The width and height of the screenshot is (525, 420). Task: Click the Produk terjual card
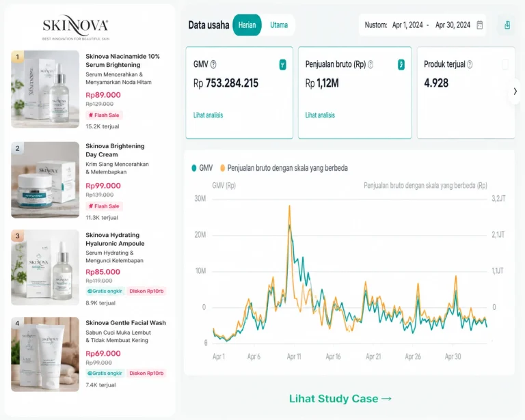point(466,93)
